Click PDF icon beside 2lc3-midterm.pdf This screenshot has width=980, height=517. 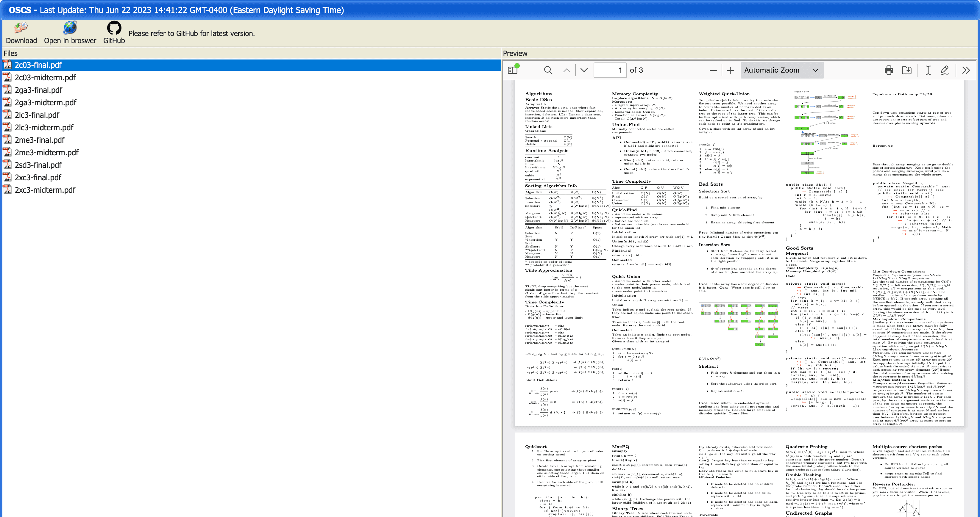pos(7,127)
